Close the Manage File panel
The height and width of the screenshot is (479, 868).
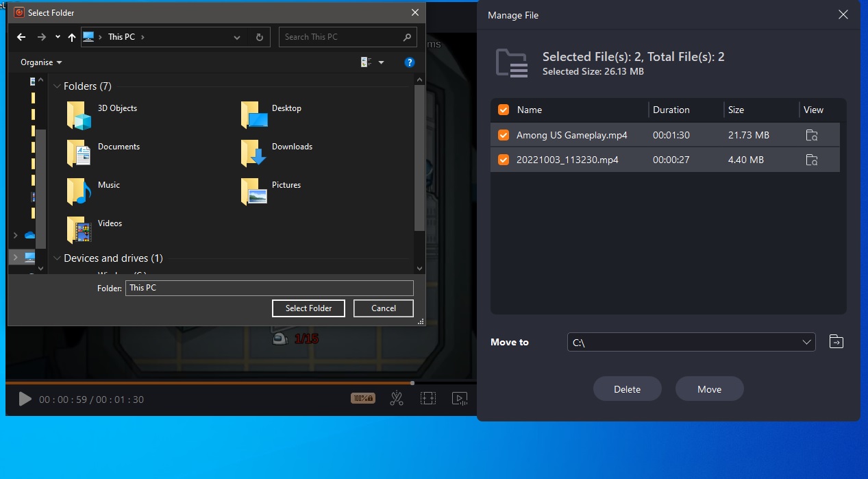point(844,14)
